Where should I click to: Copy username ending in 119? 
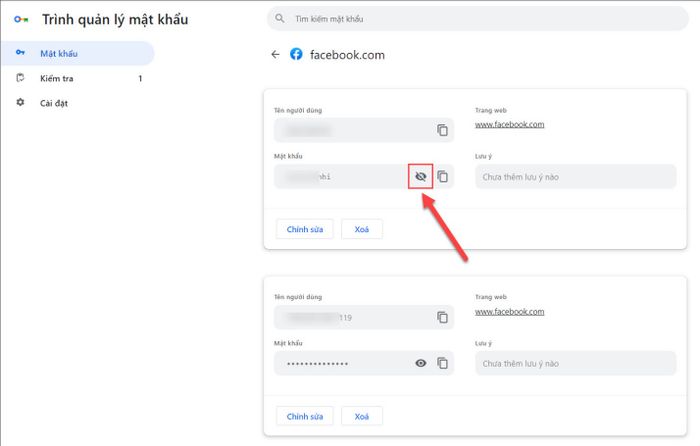point(442,317)
